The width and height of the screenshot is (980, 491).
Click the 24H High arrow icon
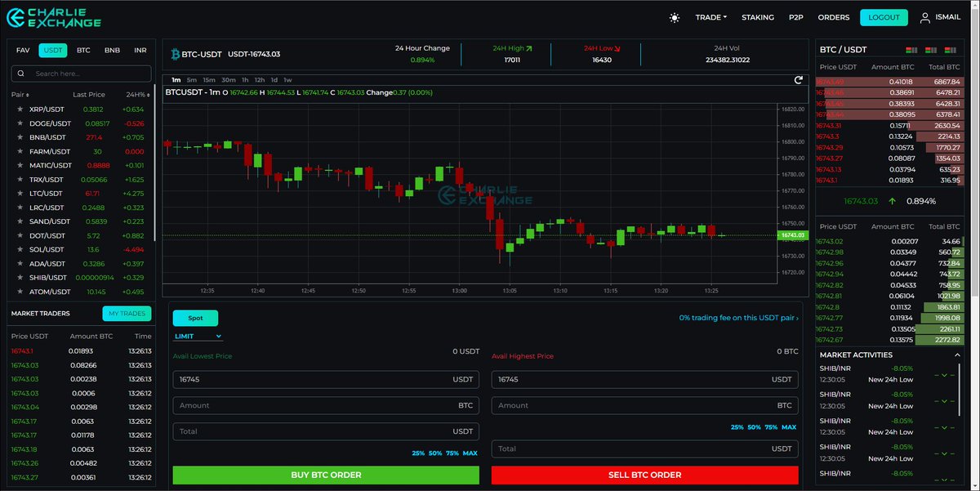[528, 49]
